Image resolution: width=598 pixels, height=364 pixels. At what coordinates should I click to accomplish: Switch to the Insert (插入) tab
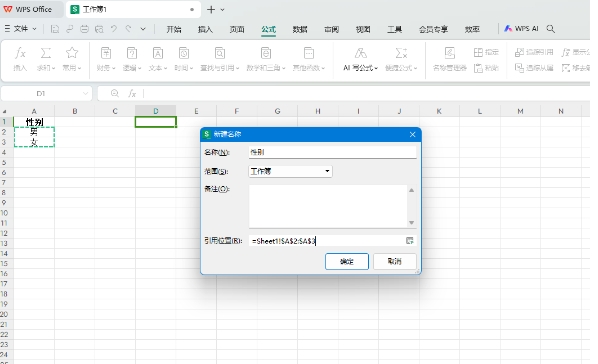pos(205,29)
